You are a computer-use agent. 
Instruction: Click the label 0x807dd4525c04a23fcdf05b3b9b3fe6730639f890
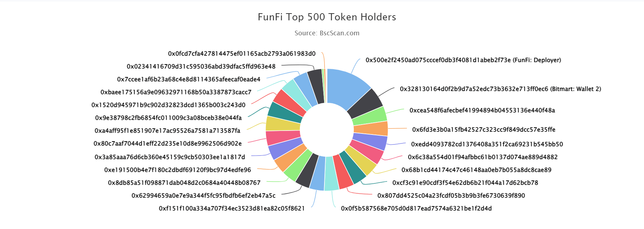click(x=451, y=195)
